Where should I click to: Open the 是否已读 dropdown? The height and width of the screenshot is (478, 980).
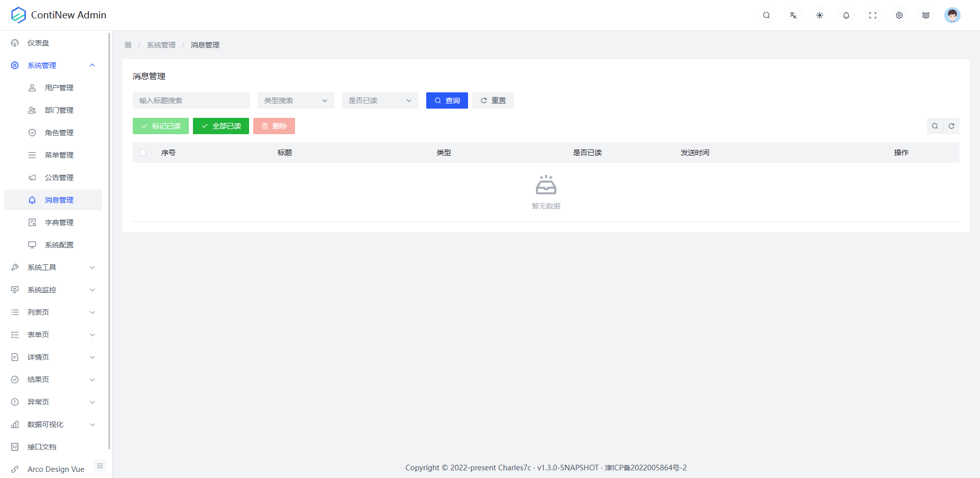pos(380,100)
